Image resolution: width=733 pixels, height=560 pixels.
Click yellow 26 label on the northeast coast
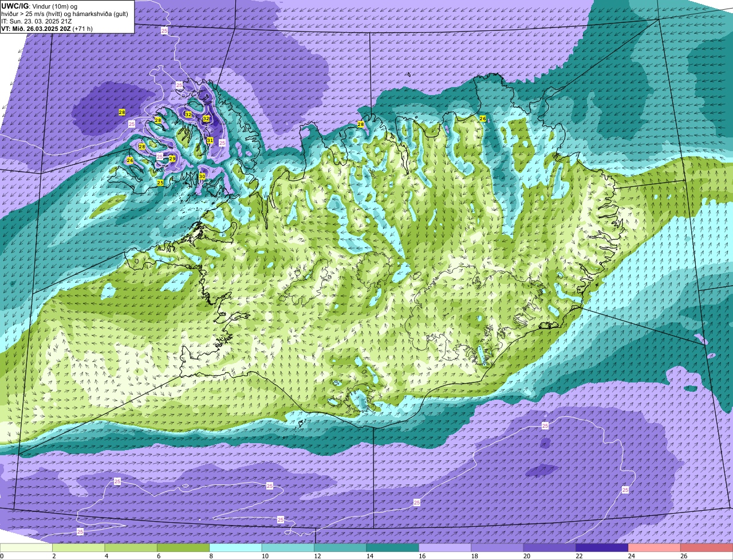click(x=483, y=119)
